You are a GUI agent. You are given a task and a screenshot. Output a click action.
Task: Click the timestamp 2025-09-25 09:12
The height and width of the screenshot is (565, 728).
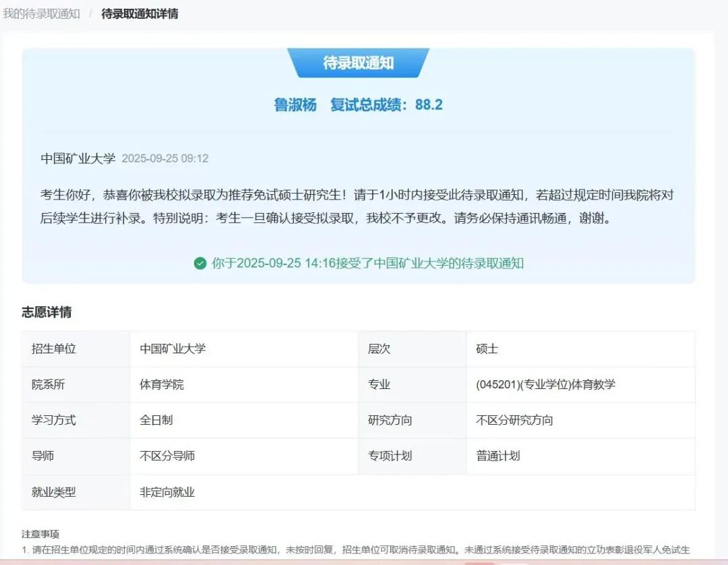point(165,158)
